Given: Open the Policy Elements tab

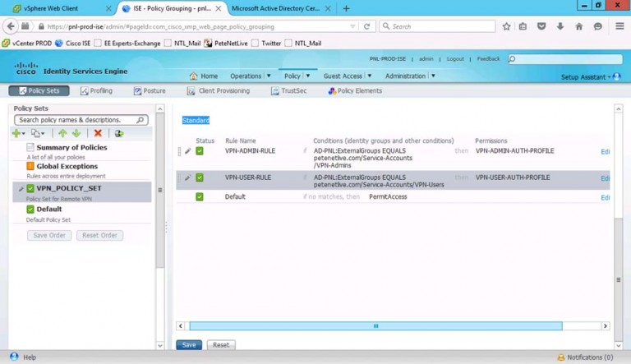Looking at the screenshot, I should tap(355, 91).
